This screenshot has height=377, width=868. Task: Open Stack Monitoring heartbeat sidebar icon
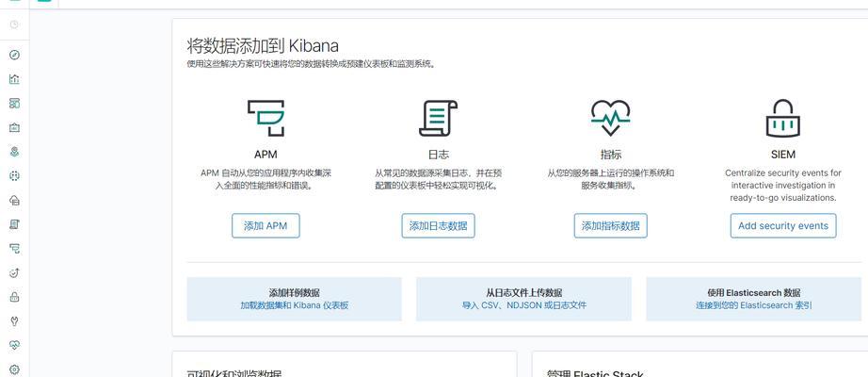(x=14, y=345)
